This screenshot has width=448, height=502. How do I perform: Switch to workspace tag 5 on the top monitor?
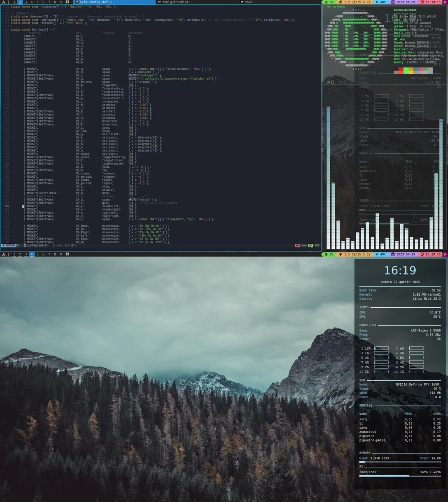click(37, 2)
